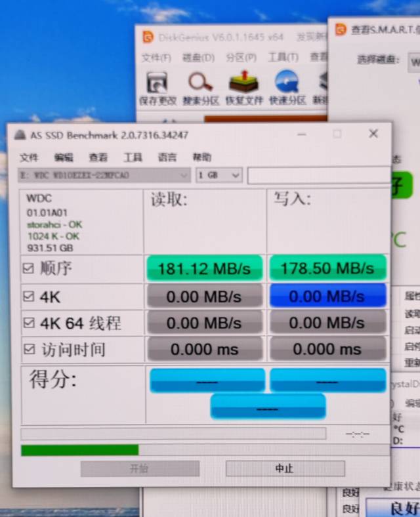Open the 选择磁盘 dropdown in the S.M.A.R.T. window
Image resolution: width=420 pixels, height=517 pixels.
pyautogui.click(x=414, y=62)
